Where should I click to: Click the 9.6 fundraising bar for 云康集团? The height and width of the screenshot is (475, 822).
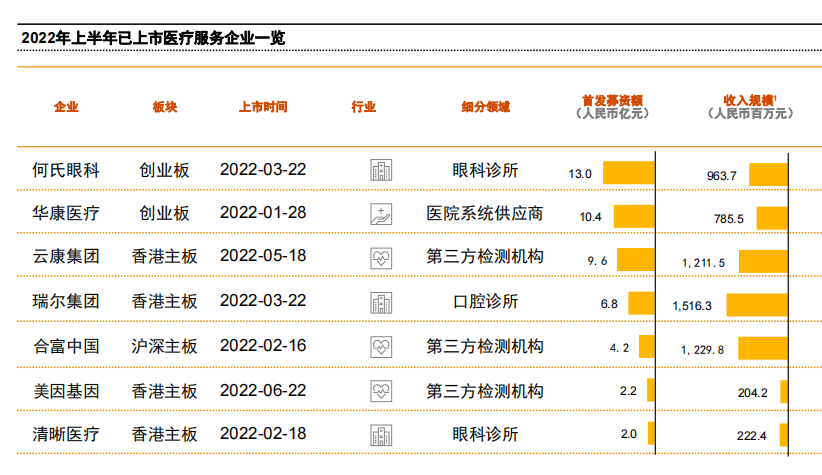636,260
